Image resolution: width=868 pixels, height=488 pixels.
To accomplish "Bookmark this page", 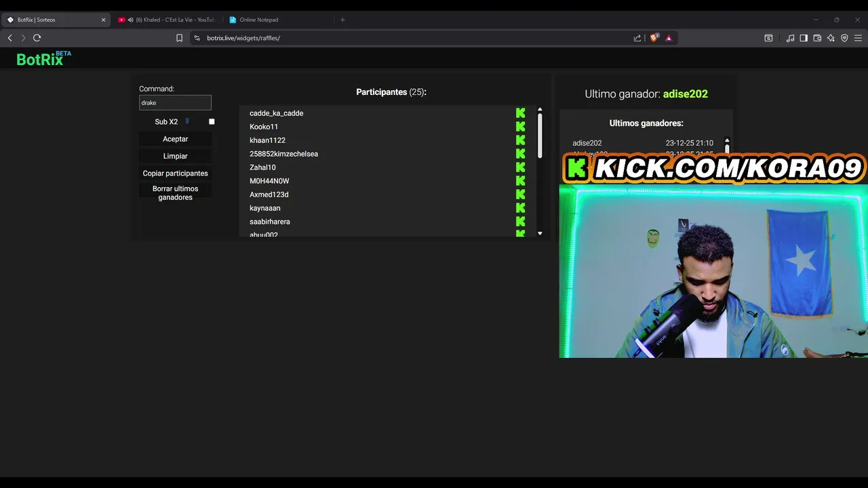I will (x=179, y=38).
